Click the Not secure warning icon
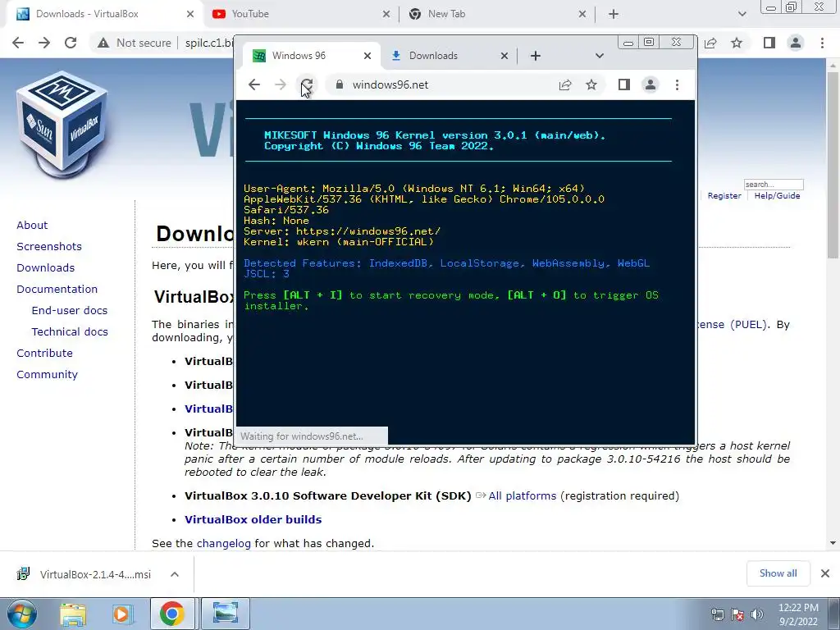 103,43
